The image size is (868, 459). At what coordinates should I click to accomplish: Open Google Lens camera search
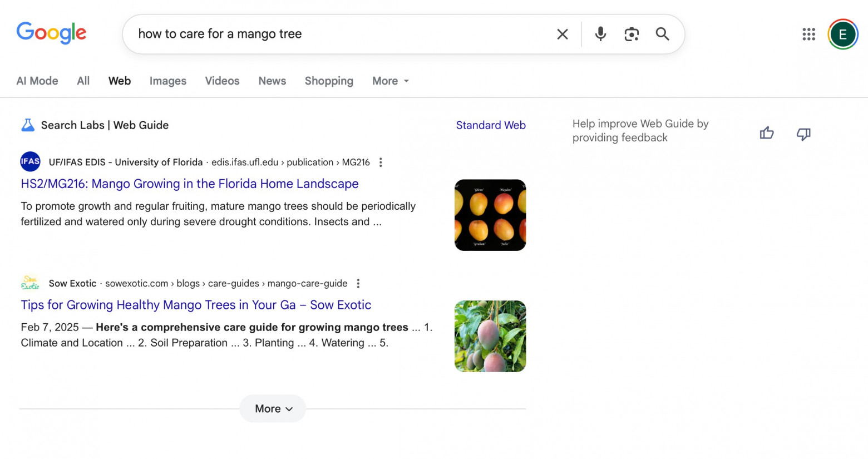632,34
